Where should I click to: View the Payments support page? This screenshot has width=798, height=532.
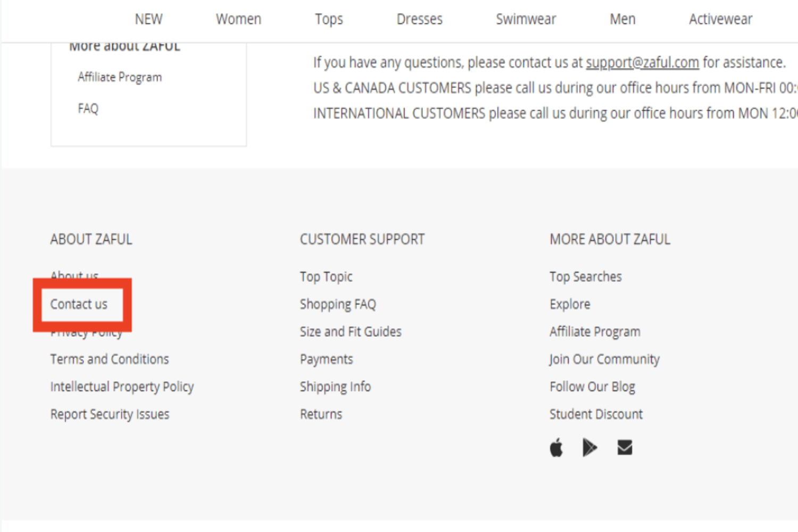click(x=326, y=360)
